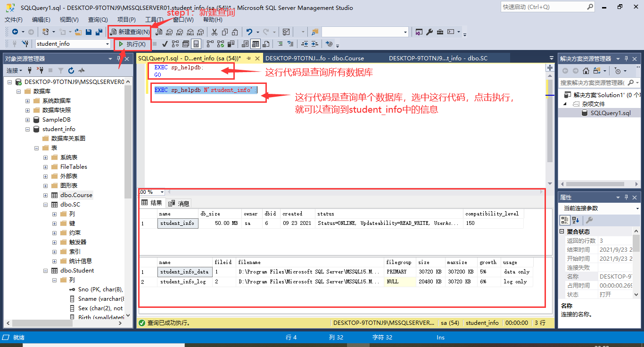This screenshot has height=347, width=644.
Task: Toggle Include Live Query Statistics icon
Action: point(220,44)
